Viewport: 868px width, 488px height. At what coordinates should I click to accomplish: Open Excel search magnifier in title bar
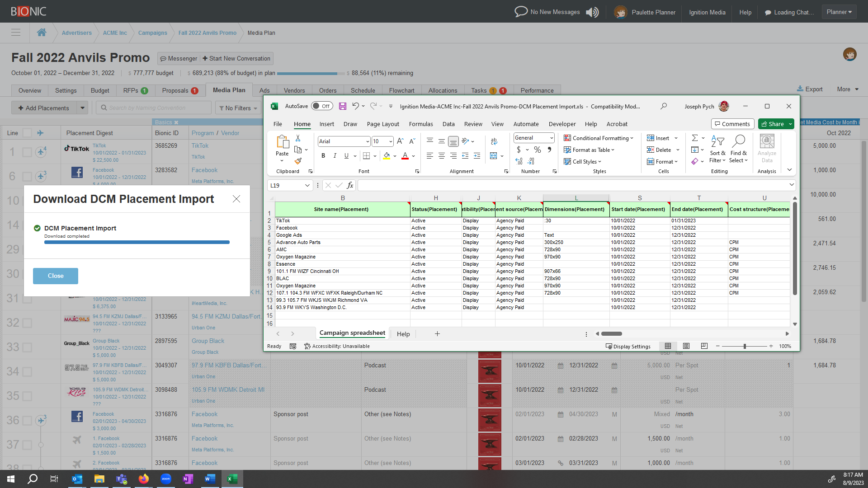(663, 106)
